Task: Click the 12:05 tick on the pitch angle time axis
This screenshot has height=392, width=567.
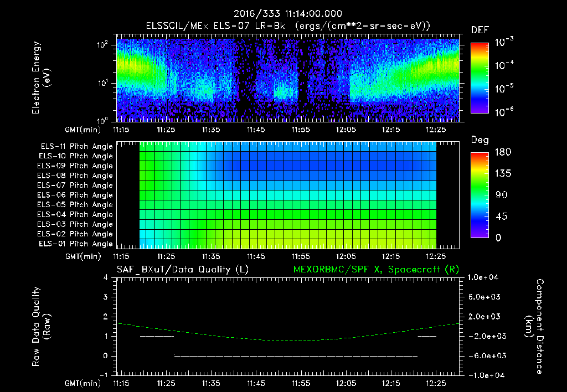Action: click(346, 257)
